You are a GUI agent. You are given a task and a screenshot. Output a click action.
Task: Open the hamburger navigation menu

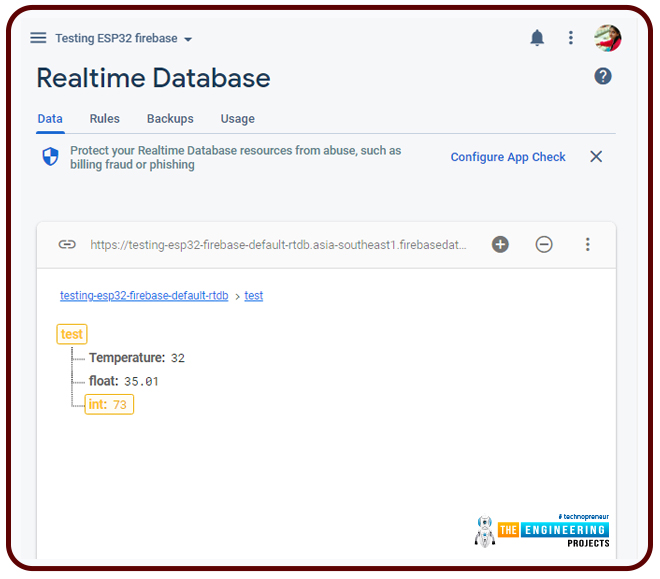38,38
